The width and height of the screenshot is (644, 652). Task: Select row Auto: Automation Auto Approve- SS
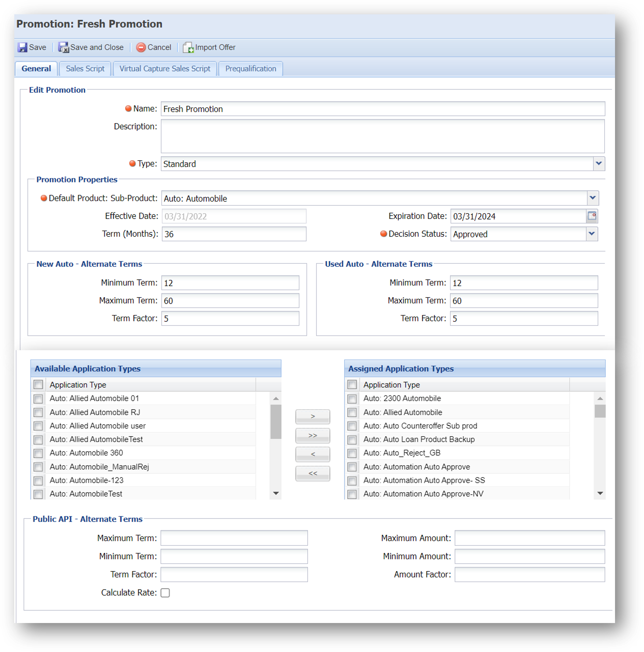(x=457, y=480)
